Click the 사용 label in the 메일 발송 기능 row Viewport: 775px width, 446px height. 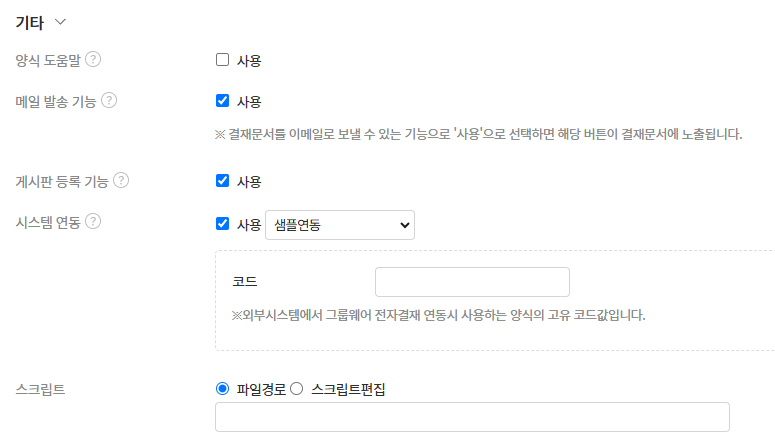point(249,101)
